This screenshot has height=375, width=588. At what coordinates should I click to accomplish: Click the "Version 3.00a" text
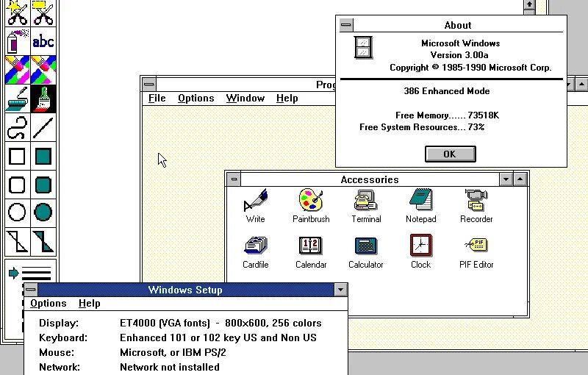[x=459, y=55]
